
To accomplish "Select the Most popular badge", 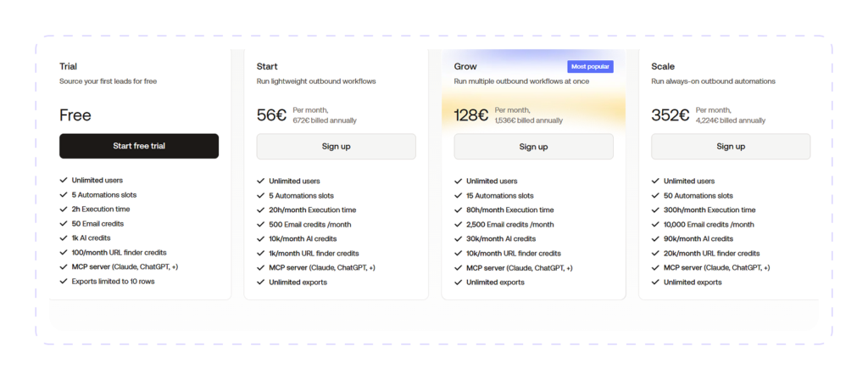I will point(590,66).
